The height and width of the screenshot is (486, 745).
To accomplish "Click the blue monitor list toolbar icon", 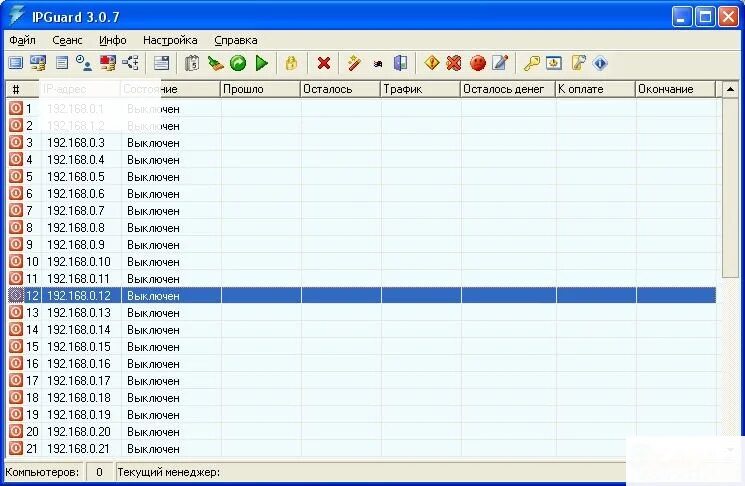I will (16, 63).
